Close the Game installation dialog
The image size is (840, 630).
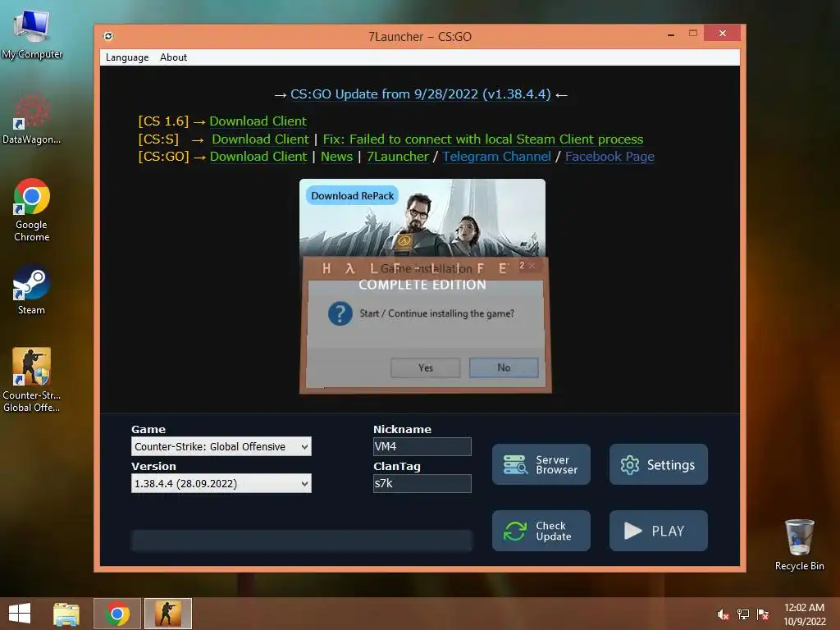click(532, 266)
